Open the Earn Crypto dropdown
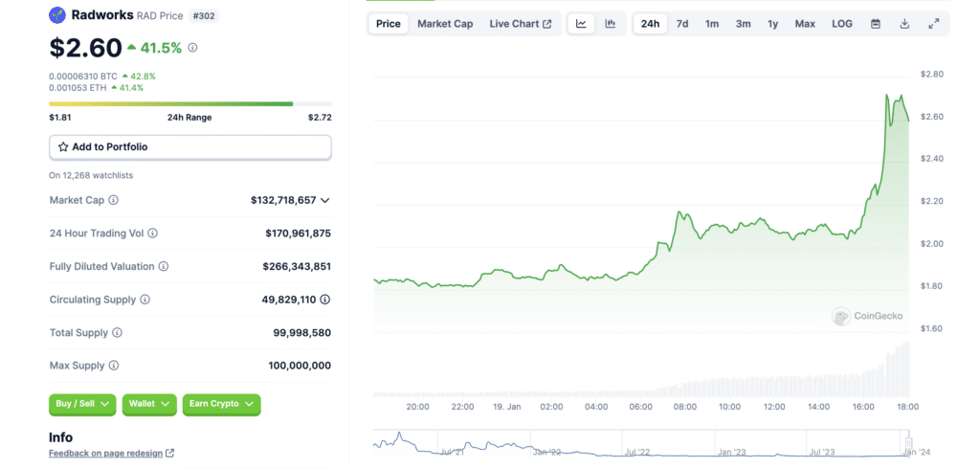The image size is (980, 468). tap(221, 404)
